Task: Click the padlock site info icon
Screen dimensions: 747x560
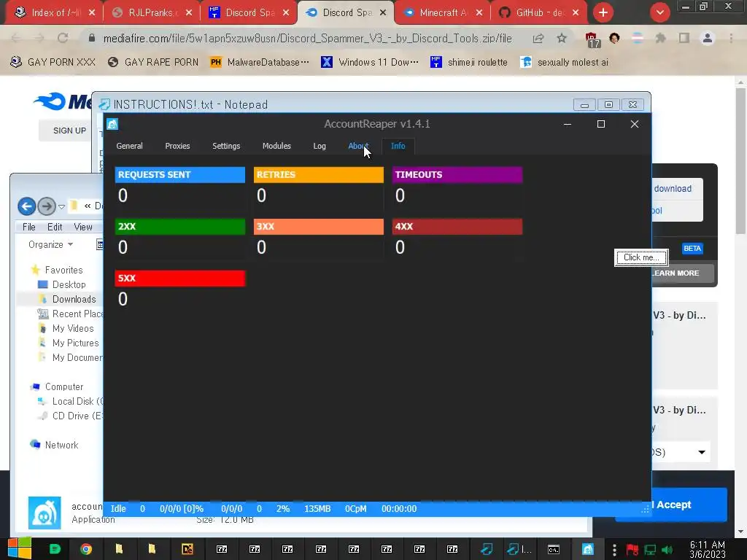Action: point(92,38)
